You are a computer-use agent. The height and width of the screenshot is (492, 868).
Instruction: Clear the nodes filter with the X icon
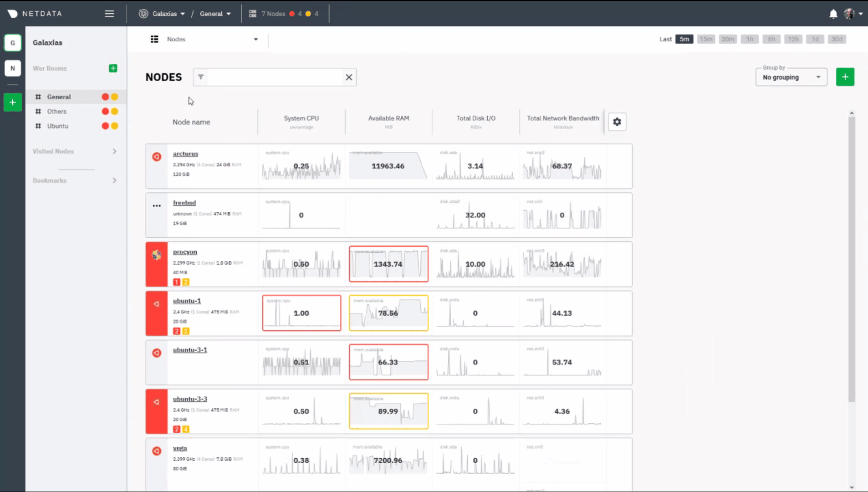[x=349, y=77]
